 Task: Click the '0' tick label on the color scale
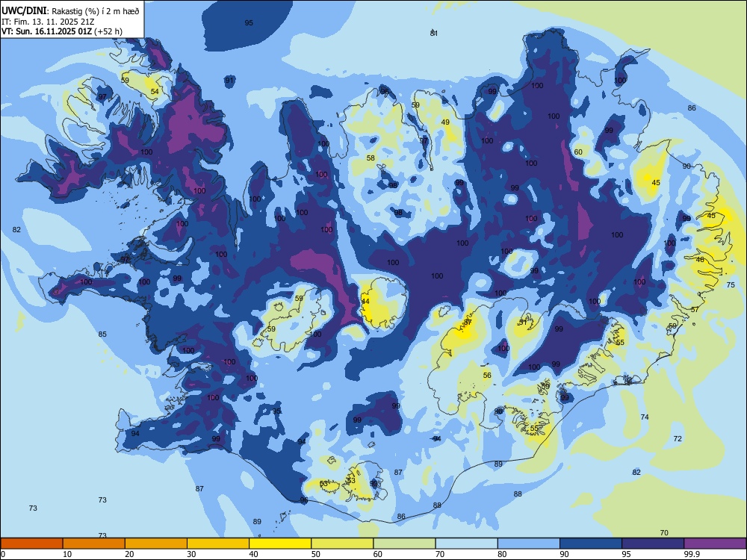(3, 554)
